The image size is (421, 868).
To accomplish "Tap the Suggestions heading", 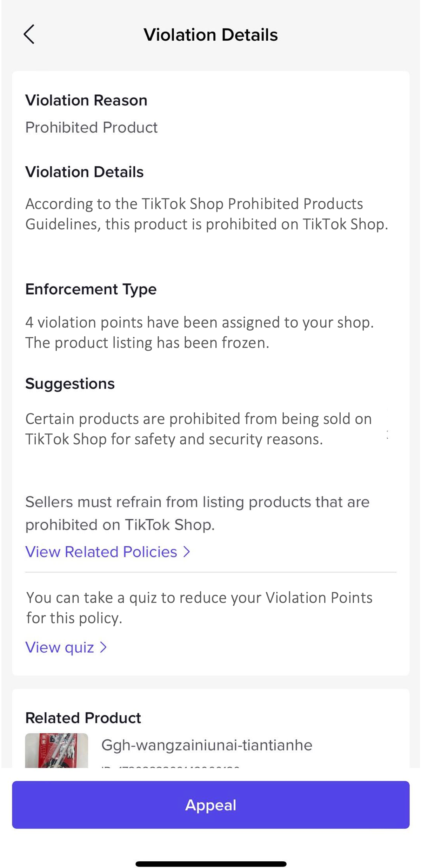I will [70, 384].
